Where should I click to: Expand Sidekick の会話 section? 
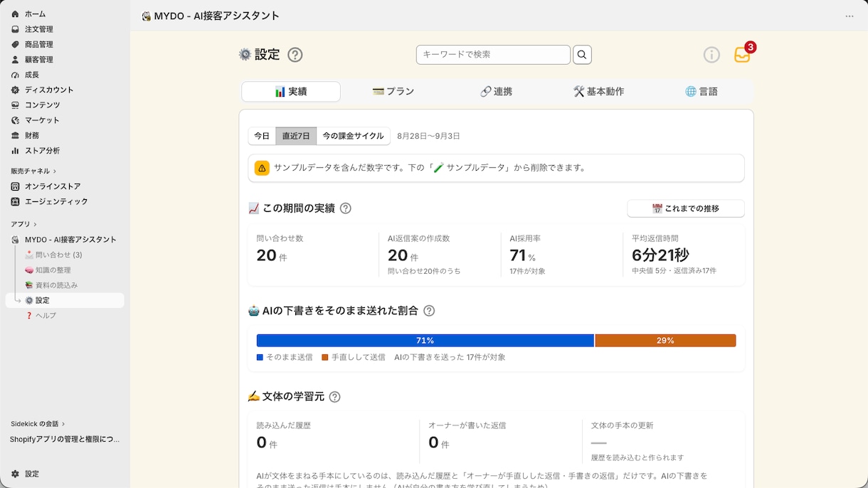point(38,424)
